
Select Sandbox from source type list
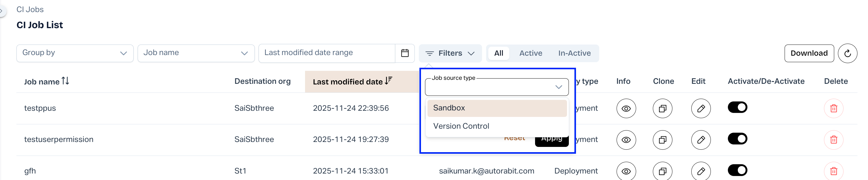coord(496,108)
